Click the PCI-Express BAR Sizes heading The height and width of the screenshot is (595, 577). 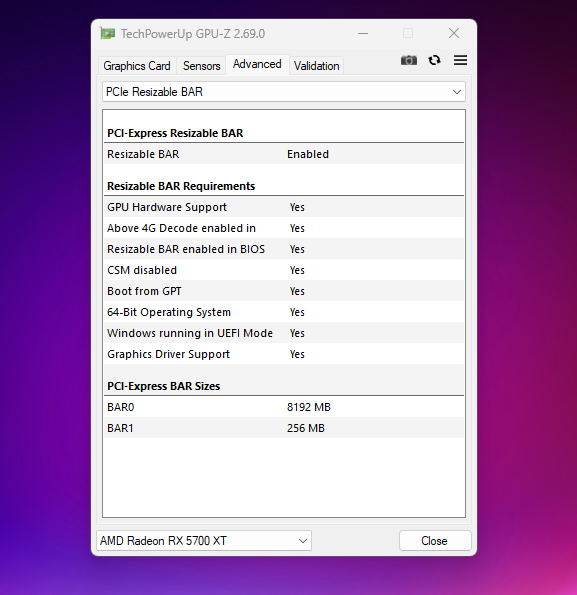164,386
